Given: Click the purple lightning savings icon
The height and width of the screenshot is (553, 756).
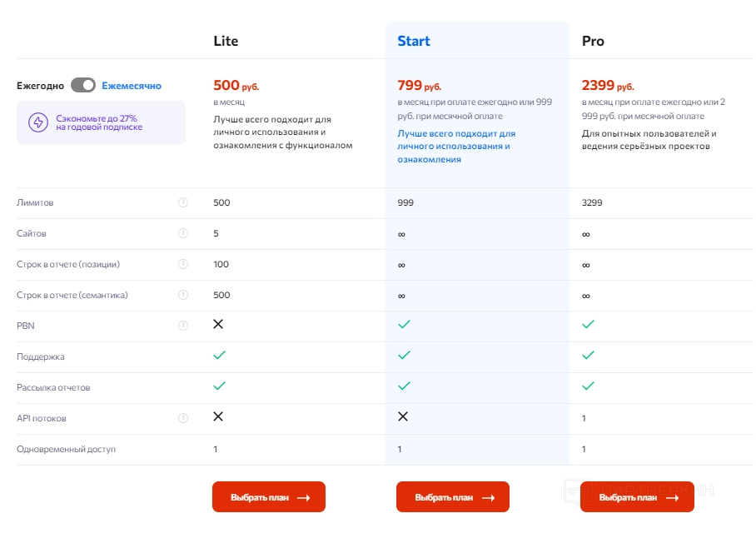Looking at the screenshot, I should point(38,123).
